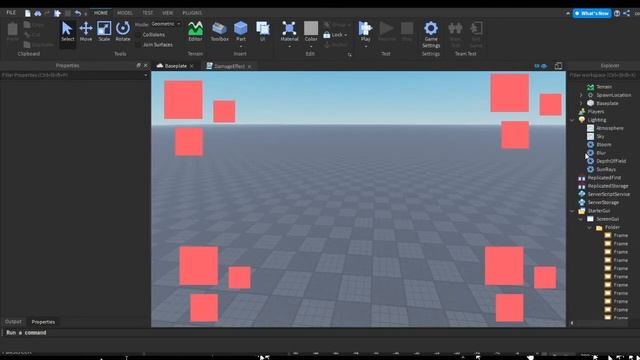Open the UI editor button
Screen dimensions: 640x360
click(x=262, y=32)
